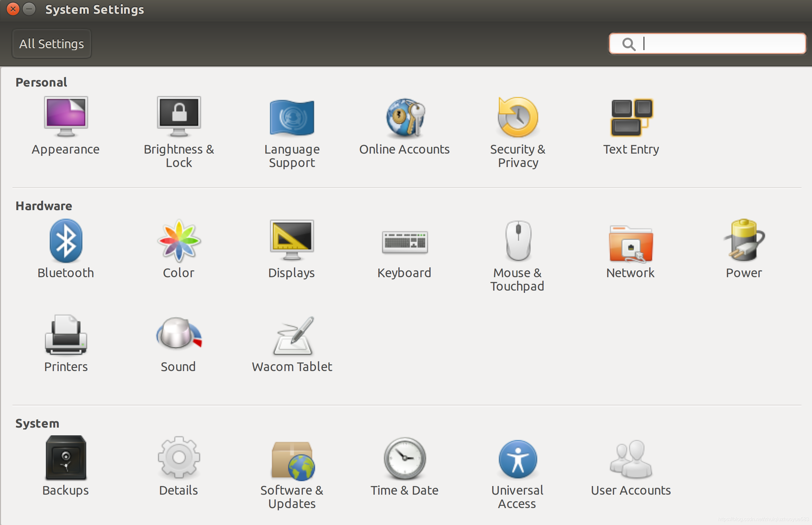This screenshot has height=525, width=812.
Task: Open the Security & Privacy icon
Action: click(518, 118)
